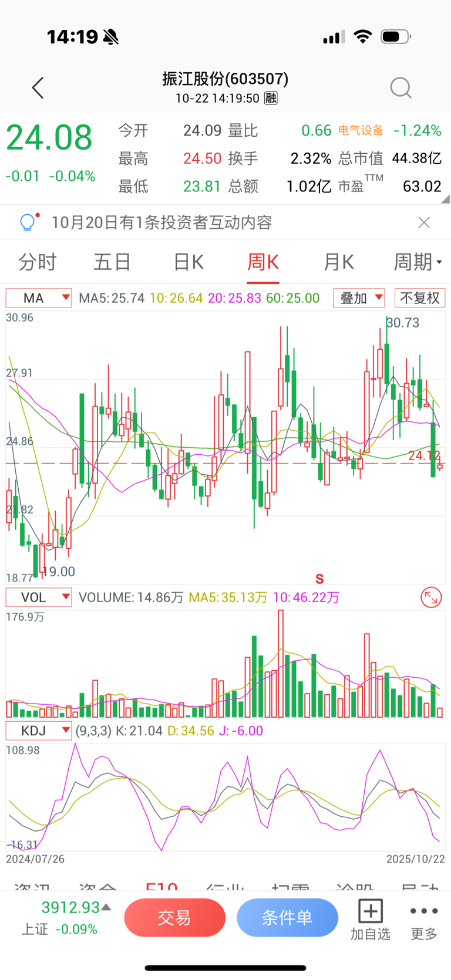451x980 pixels.
Task: Tap the start date 2024/07/26
Action: pos(35,859)
